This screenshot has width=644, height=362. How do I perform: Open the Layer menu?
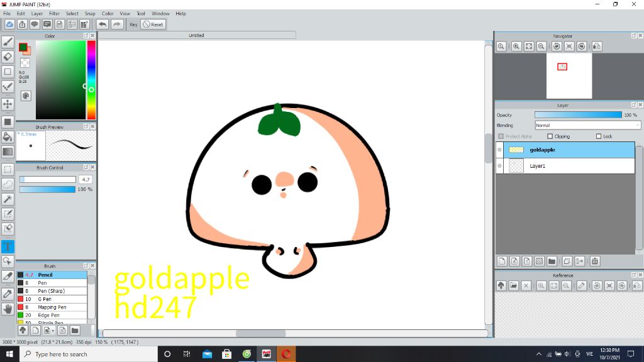click(x=37, y=14)
